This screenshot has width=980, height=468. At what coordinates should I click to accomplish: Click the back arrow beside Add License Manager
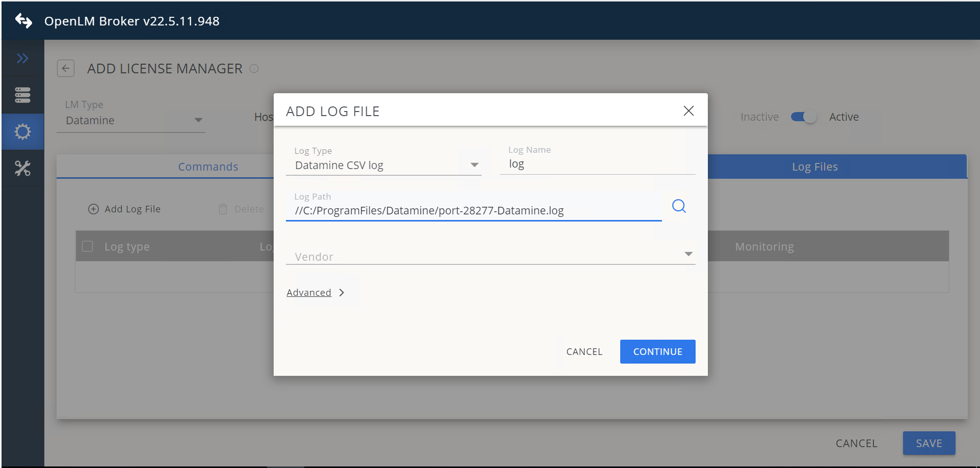click(66, 68)
